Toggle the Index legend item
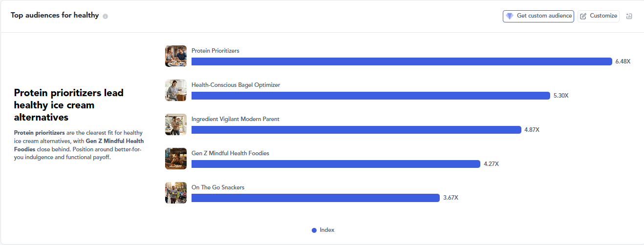This screenshot has width=644, height=245. pos(323,230)
